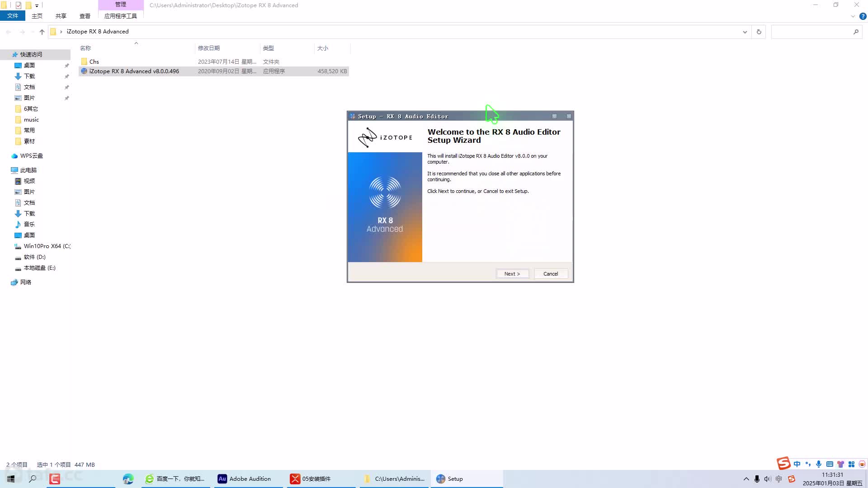868x488 pixels.
Task: Click the search magnifier icon in Explorer
Action: click(856, 32)
